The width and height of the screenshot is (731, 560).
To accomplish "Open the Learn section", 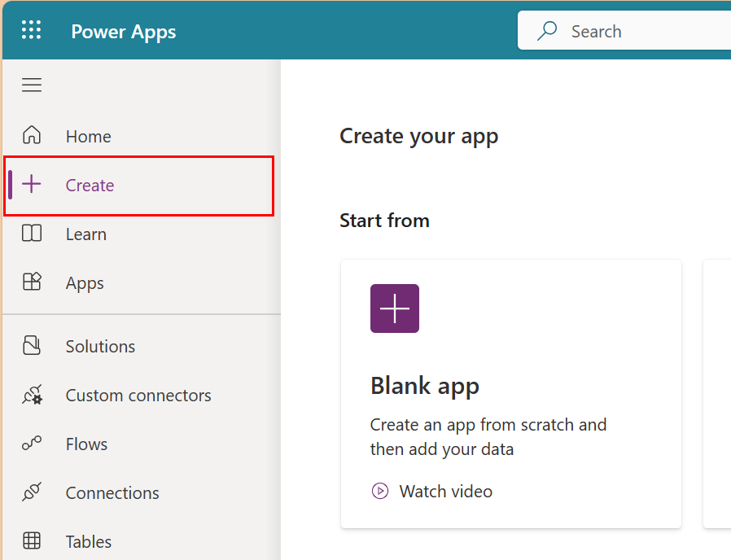I will pyautogui.click(x=85, y=234).
